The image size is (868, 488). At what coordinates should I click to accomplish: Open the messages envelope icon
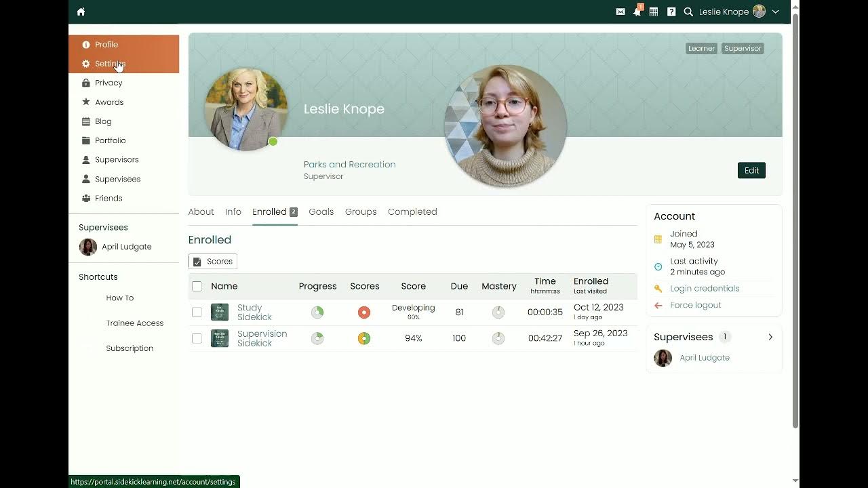[x=620, y=12]
